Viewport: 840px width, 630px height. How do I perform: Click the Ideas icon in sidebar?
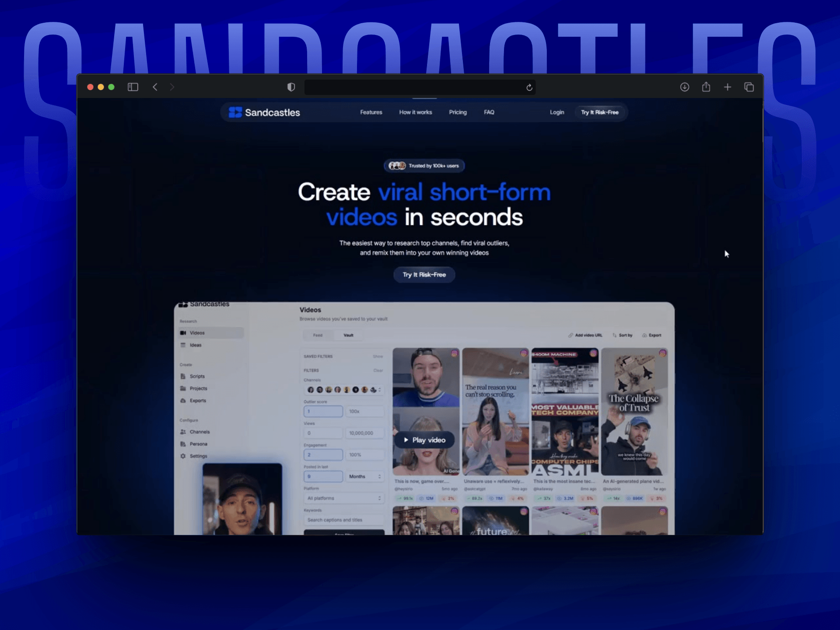point(183,345)
